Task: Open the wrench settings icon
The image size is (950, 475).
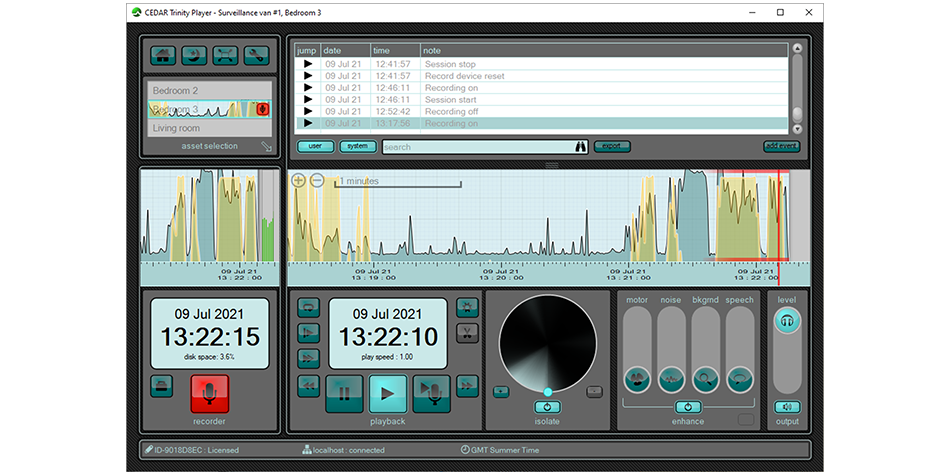Action: pos(256,55)
